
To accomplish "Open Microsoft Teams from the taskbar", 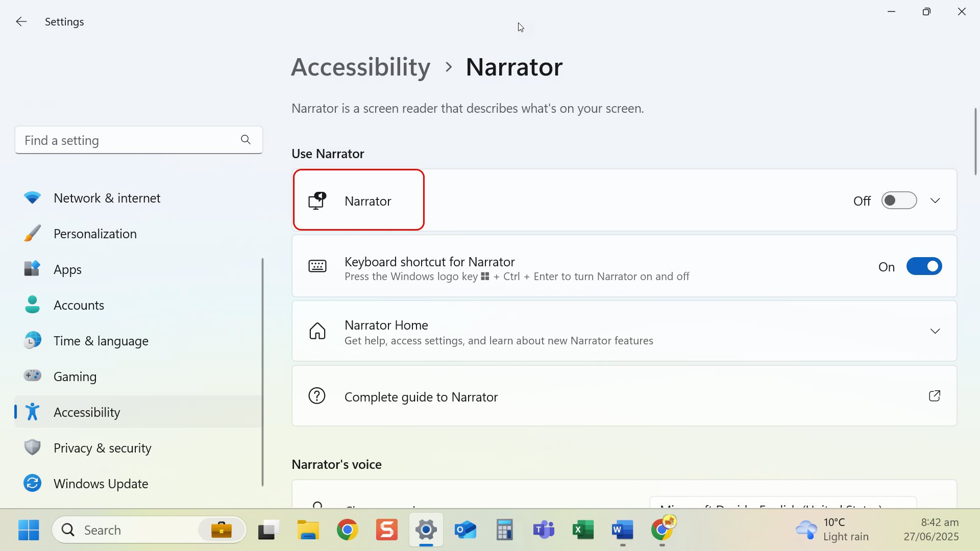I will click(544, 530).
